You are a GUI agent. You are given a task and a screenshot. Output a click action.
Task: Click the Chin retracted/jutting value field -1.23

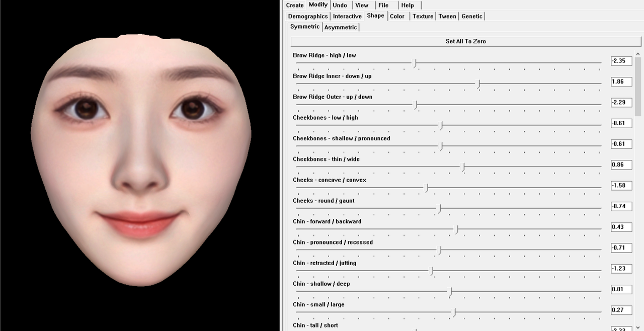click(x=621, y=269)
